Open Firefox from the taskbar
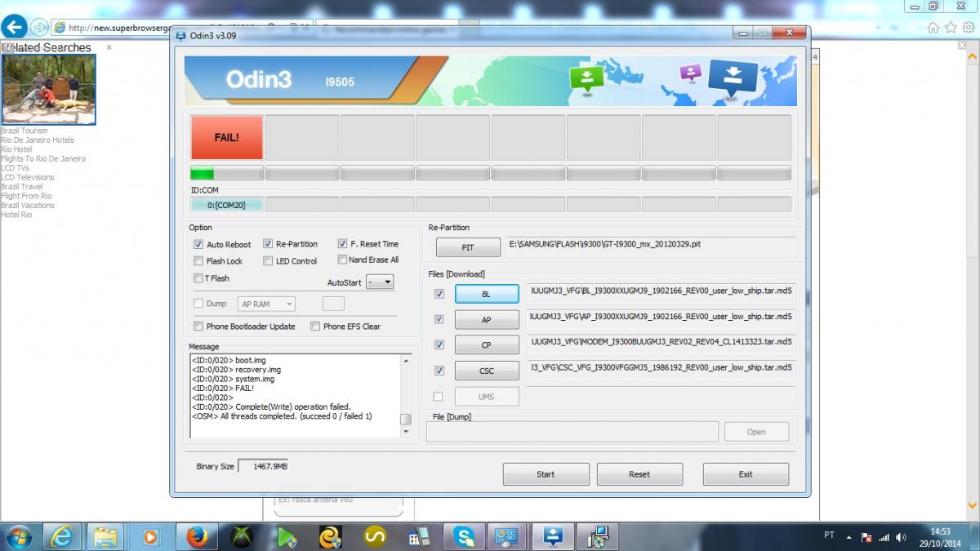Viewport: 980px width, 551px height. pos(197,536)
